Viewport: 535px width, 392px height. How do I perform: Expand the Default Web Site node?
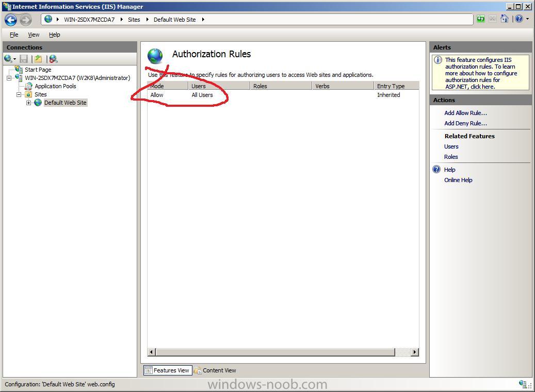pyautogui.click(x=29, y=103)
